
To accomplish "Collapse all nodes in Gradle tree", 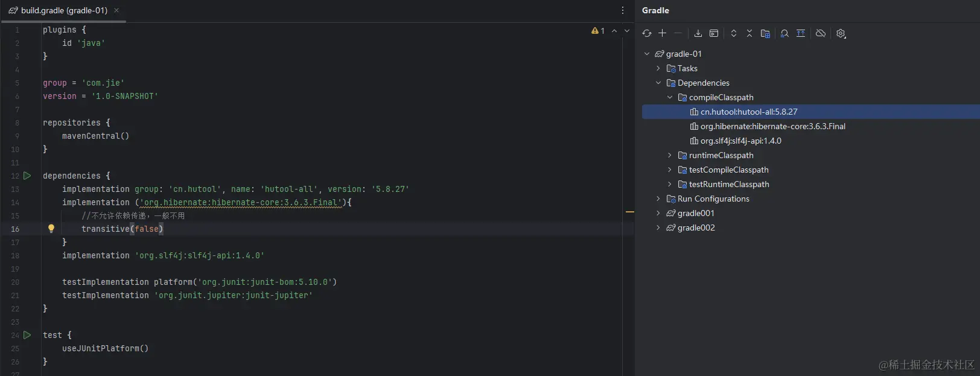I will click(x=749, y=33).
